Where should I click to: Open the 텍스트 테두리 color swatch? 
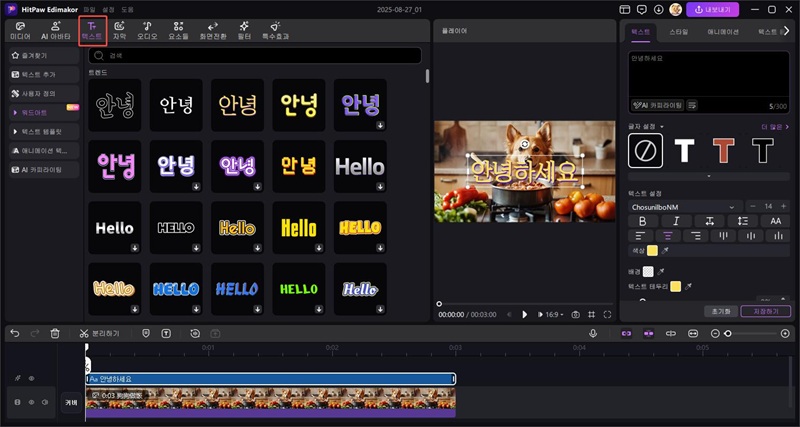[676, 286]
